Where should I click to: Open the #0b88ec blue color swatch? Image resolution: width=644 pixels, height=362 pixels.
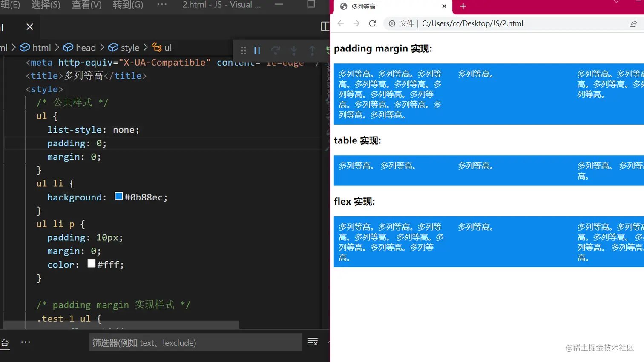click(119, 196)
